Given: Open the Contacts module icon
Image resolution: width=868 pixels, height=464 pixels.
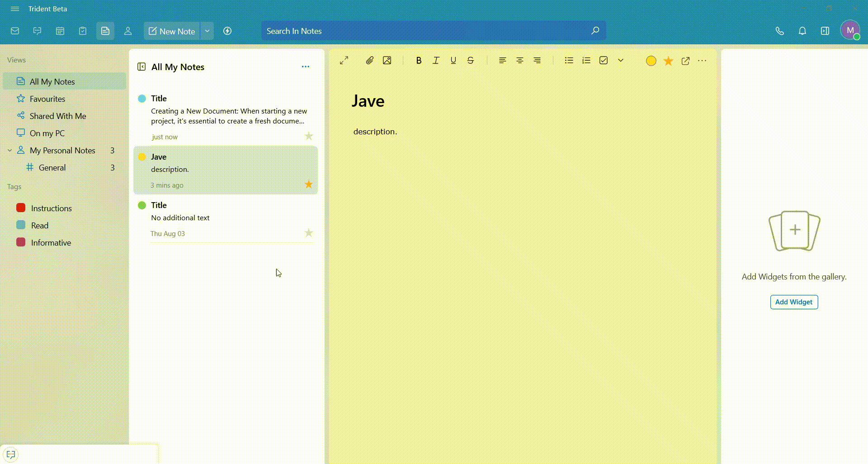Looking at the screenshot, I should click(128, 31).
